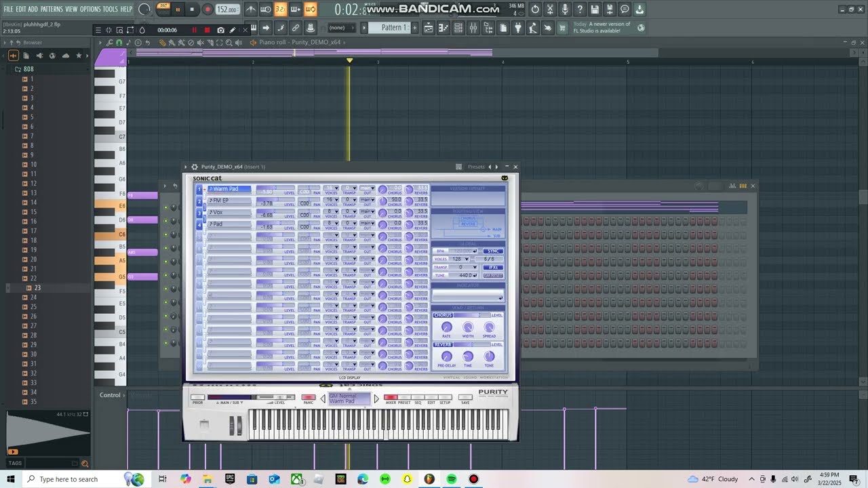Viewport: 868px width, 488px height.
Task: Click the Bandicam pencil draw icon
Action: point(233,30)
